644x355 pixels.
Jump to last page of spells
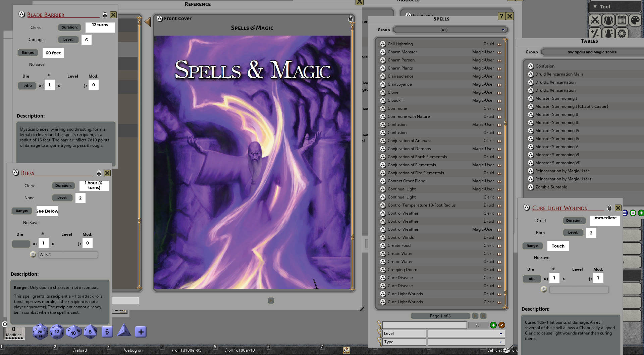pyautogui.click(x=483, y=316)
